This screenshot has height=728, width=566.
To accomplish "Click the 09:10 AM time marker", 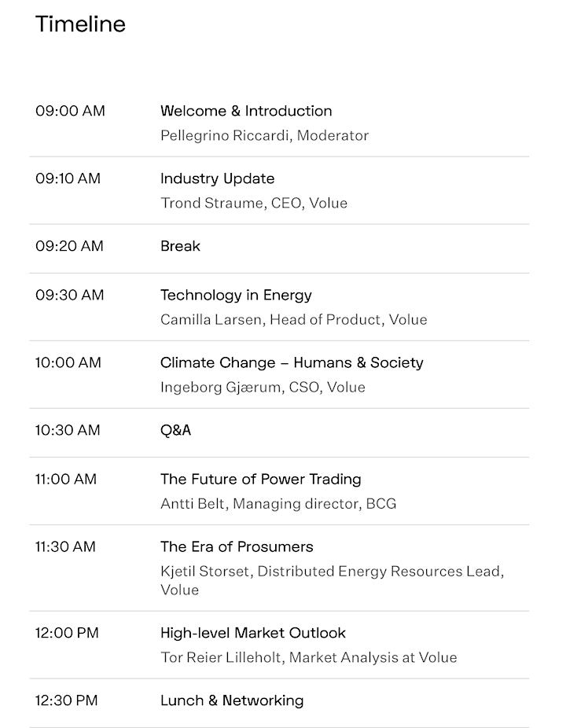I will pos(68,178).
